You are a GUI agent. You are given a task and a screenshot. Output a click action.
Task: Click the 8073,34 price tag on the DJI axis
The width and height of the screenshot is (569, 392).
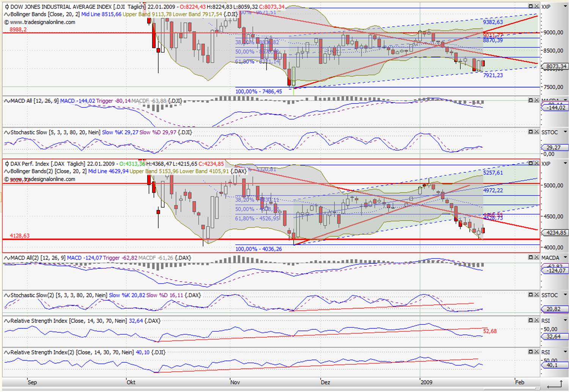point(555,66)
